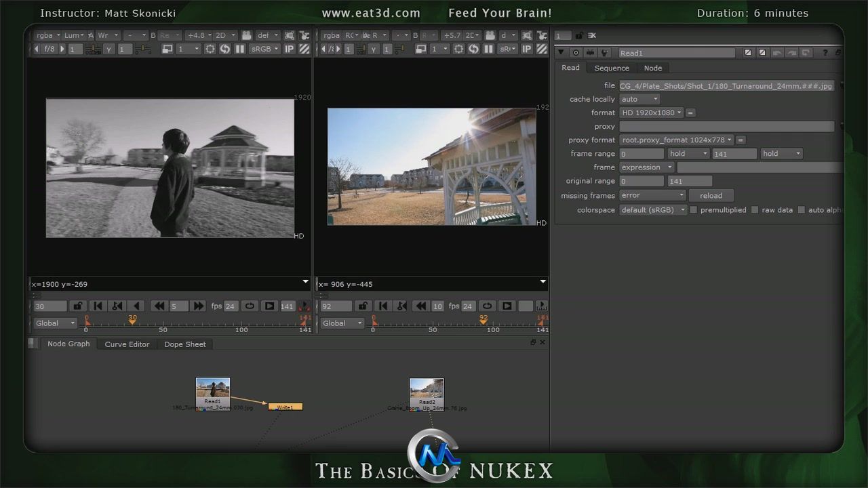Click the center node icon in Read1 properties header
Viewport: 868px width, 488px height.
point(576,53)
